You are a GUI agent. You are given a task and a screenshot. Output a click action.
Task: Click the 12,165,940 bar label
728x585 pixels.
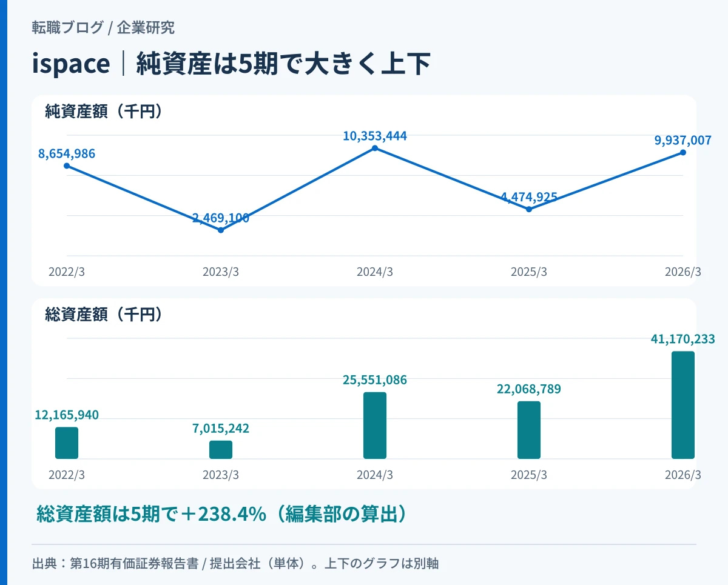67,415
